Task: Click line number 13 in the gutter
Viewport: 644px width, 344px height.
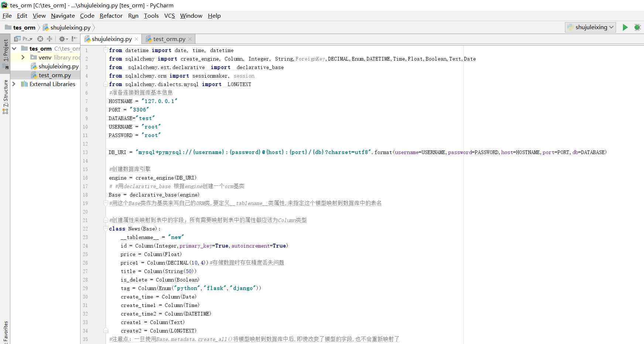Action: (85, 152)
